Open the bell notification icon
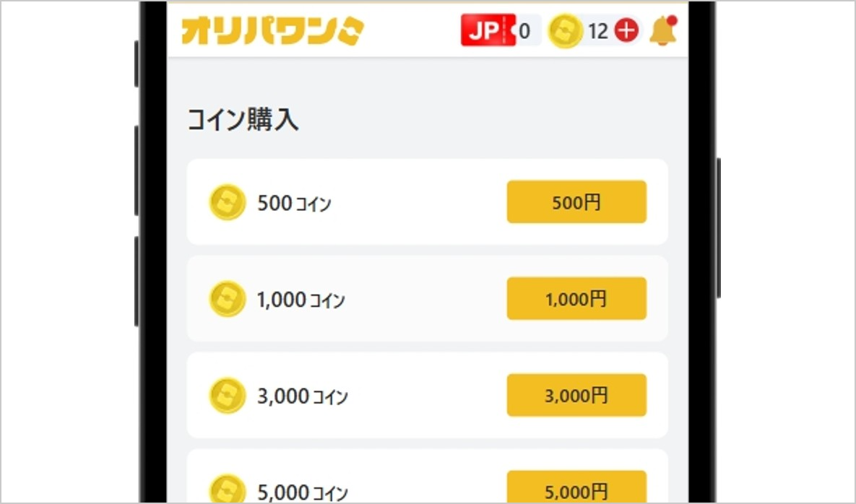856x504 pixels. (662, 30)
